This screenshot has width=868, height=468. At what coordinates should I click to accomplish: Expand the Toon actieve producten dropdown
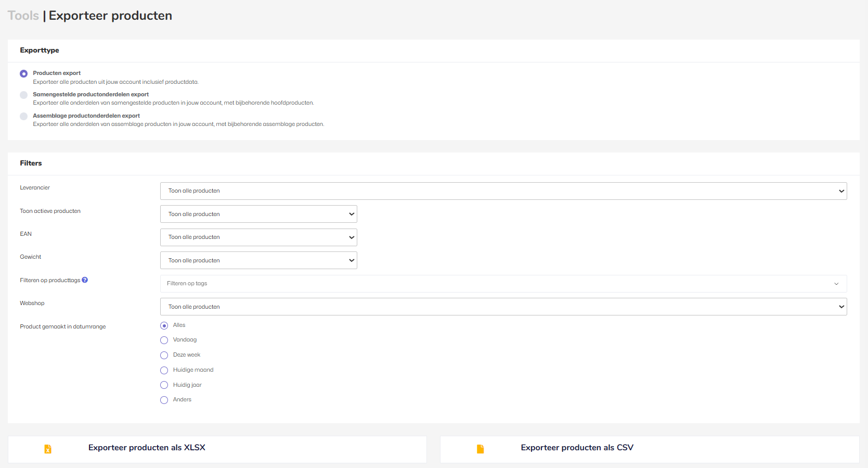pyautogui.click(x=258, y=214)
